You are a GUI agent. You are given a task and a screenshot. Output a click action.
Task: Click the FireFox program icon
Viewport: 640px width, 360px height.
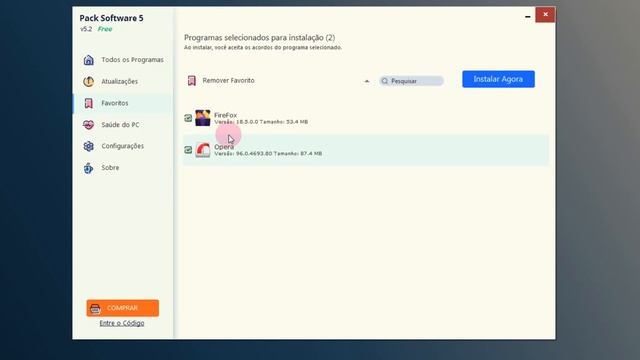pyautogui.click(x=202, y=118)
